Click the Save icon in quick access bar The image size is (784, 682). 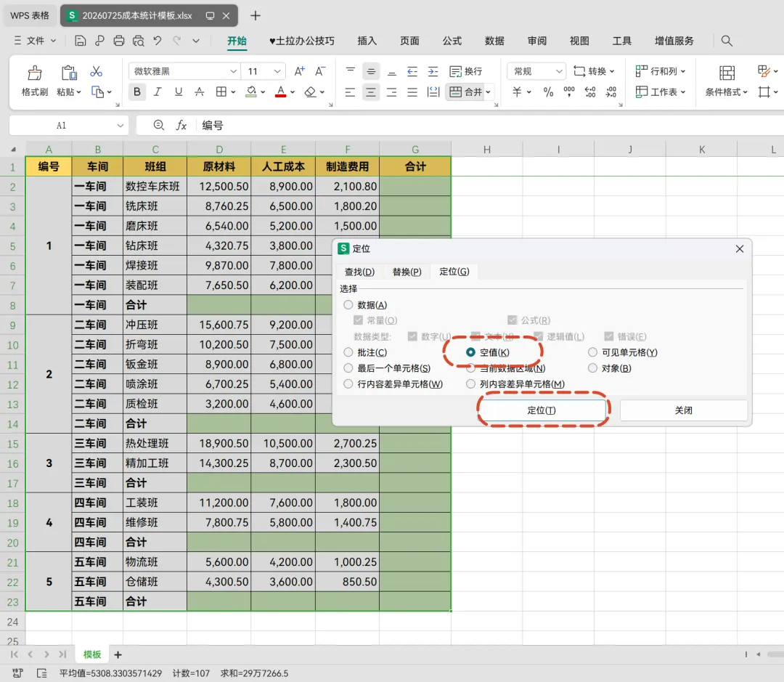point(80,41)
